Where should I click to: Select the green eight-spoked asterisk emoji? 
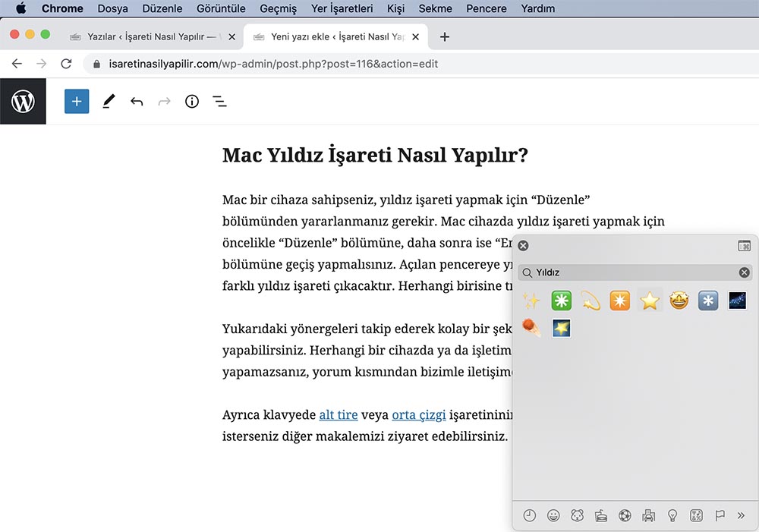coord(561,301)
